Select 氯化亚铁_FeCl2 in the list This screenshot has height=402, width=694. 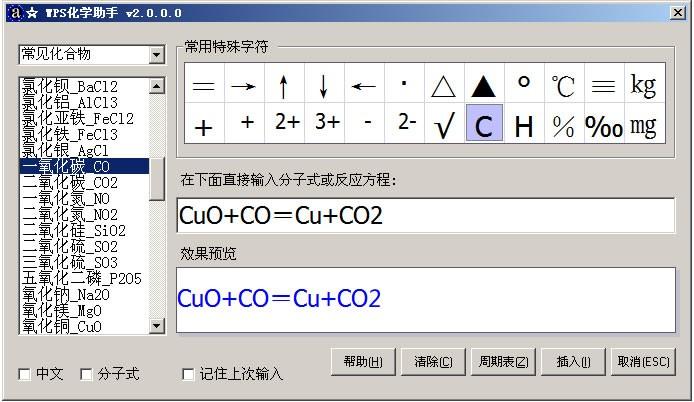click(85, 118)
